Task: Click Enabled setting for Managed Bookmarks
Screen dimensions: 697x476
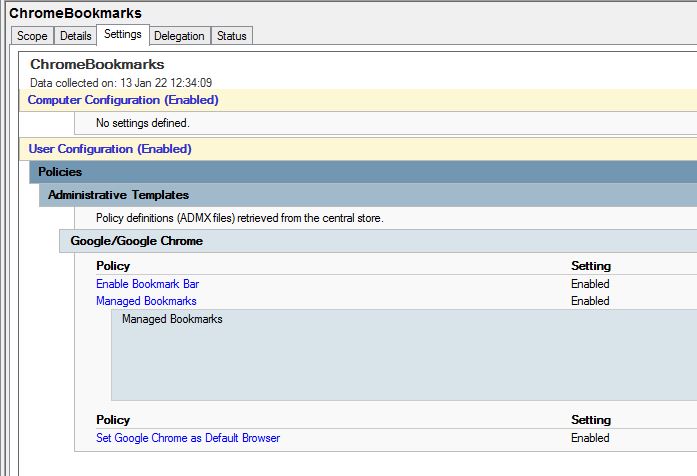Action: pos(590,300)
